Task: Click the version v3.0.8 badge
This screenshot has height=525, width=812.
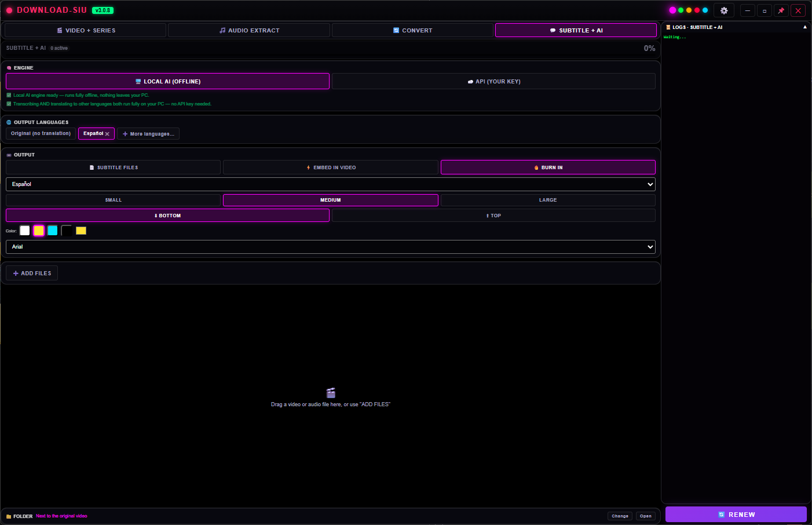Action: tap(103, 10)
